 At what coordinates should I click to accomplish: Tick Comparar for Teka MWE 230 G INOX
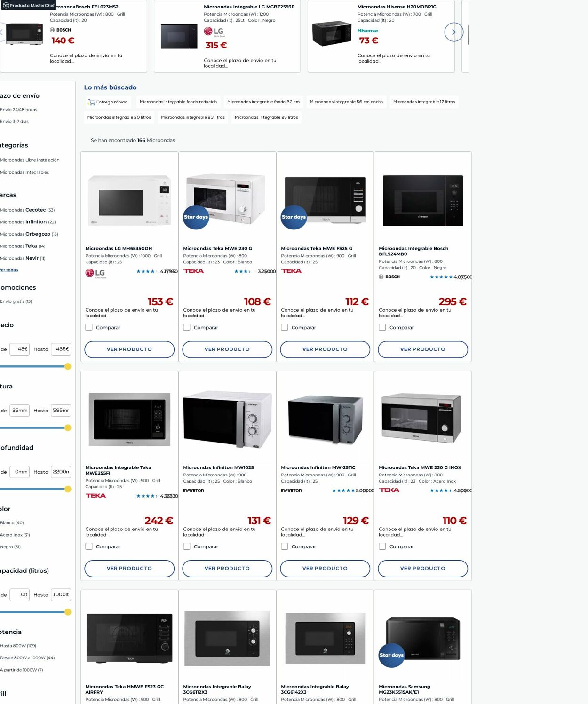click(x=382, y=546)
